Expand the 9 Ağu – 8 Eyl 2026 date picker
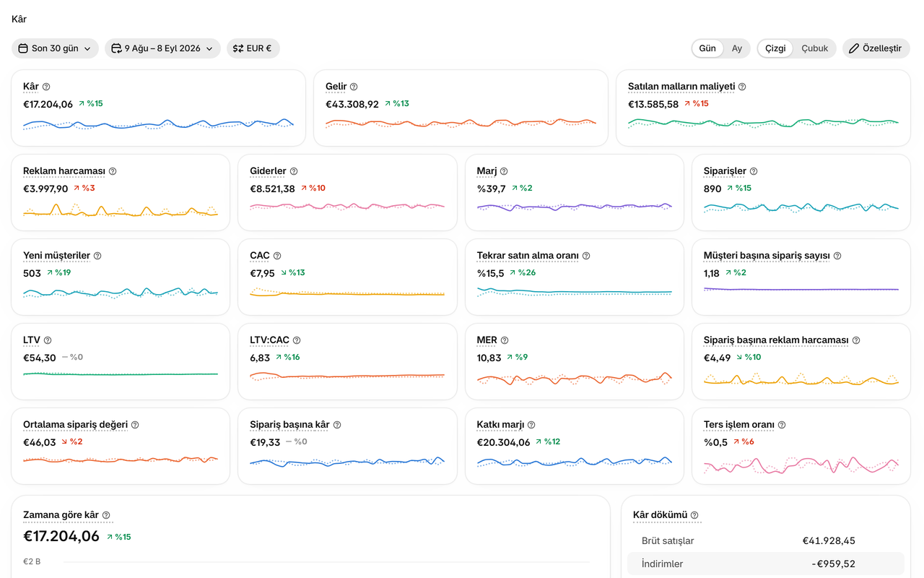Screen dimensions: 924x578 point(162,48)
